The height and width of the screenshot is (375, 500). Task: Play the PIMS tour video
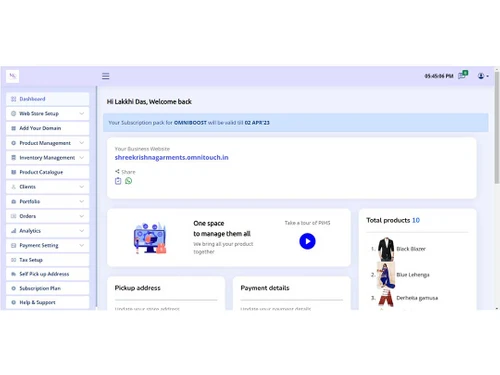point(307,241)
